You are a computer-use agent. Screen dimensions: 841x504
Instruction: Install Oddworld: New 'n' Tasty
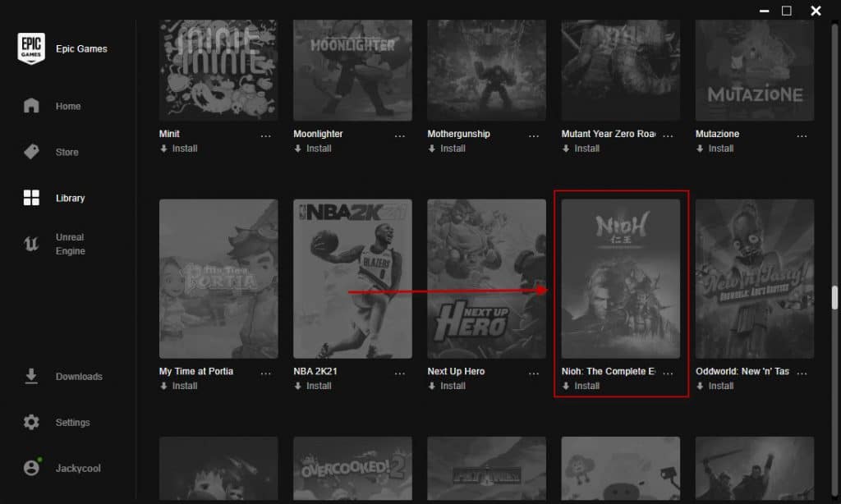[715, 386]
